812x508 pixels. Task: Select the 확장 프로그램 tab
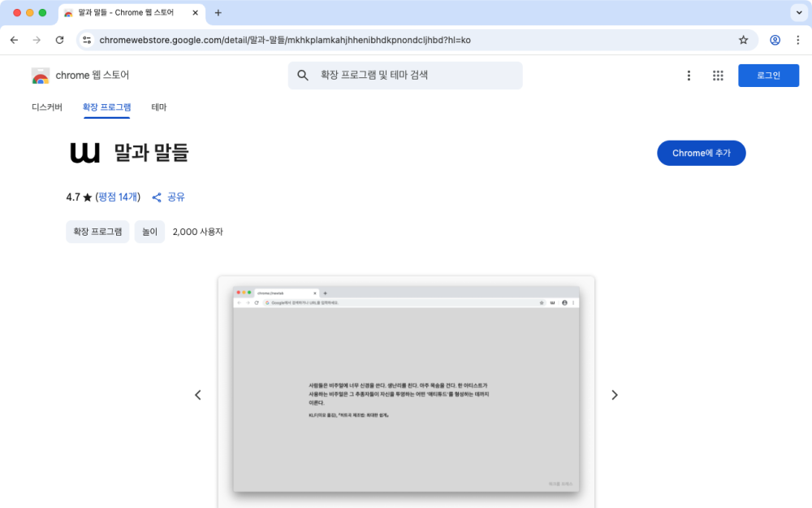[106, 107]
